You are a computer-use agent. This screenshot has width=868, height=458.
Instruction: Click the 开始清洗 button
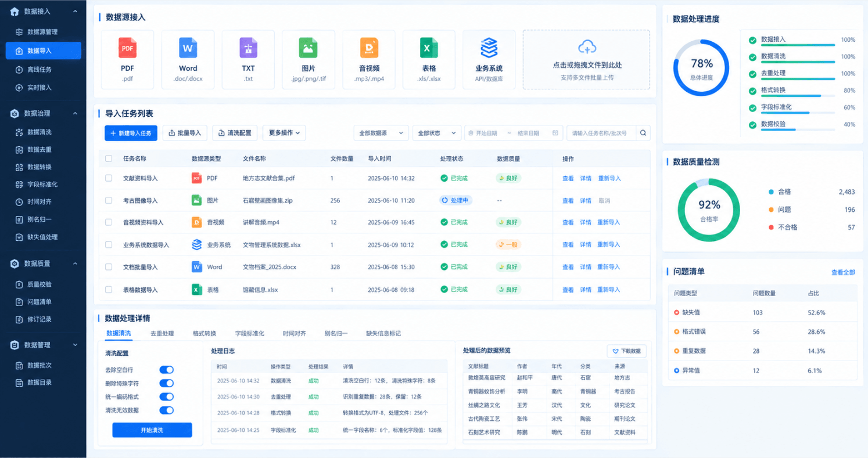pos(152,430)
